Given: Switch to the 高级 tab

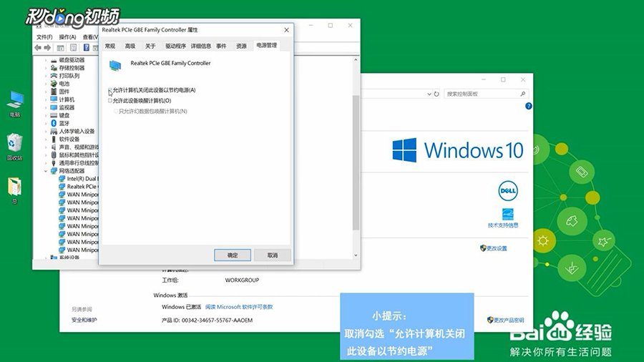Looking at the screenshot, I should [130, 46].
